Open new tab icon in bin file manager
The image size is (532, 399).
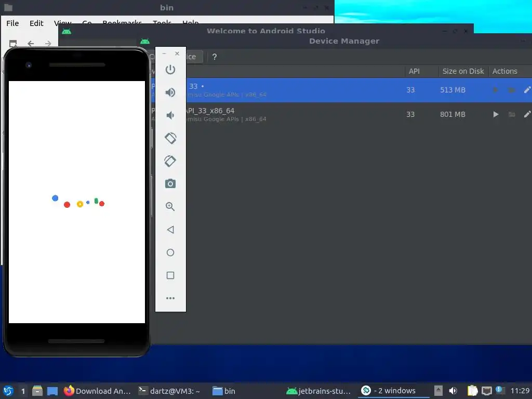[x=13, y=44]
